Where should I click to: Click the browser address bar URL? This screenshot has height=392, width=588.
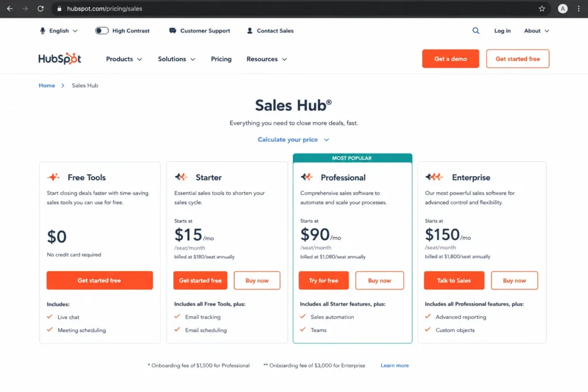pyautogui.click(x=105, y=9)
